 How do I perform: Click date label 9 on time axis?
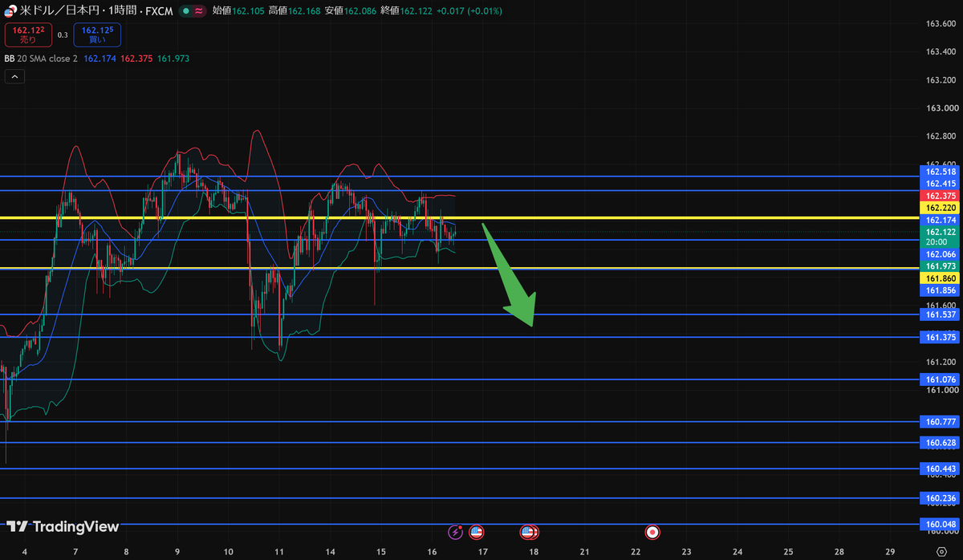[x=177, y=552]
